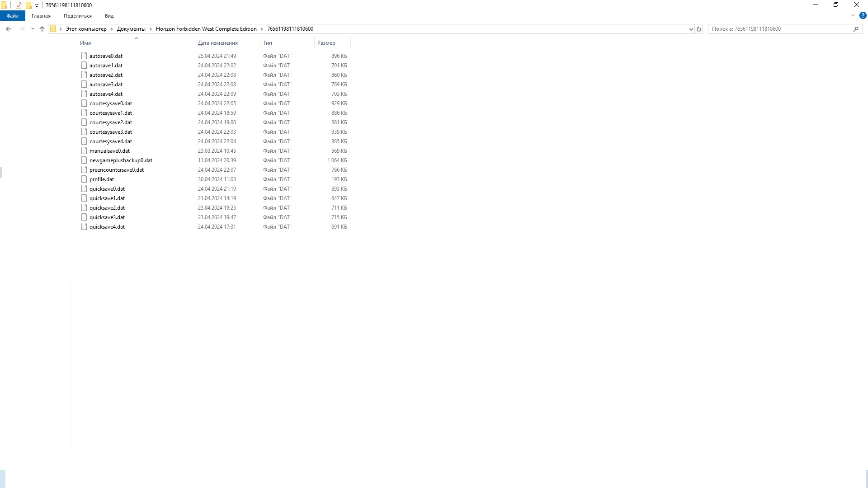
Task: Switch to the Поделиться tab
Action: coord(77,16)
